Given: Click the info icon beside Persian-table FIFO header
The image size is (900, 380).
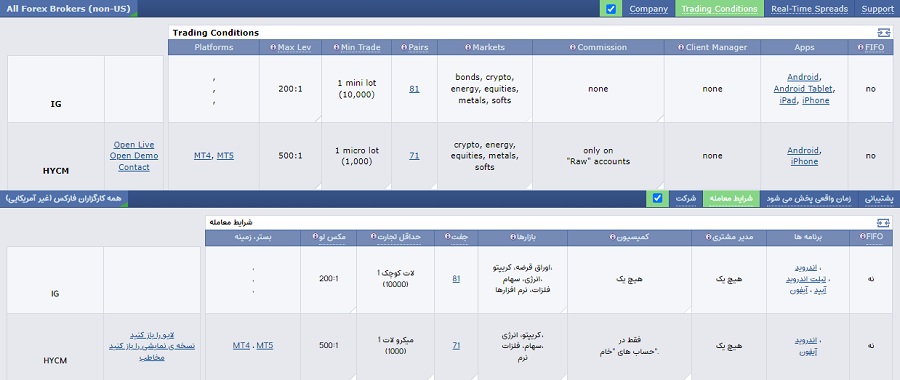Looking at the screenshot, I should tap(862, 237).
